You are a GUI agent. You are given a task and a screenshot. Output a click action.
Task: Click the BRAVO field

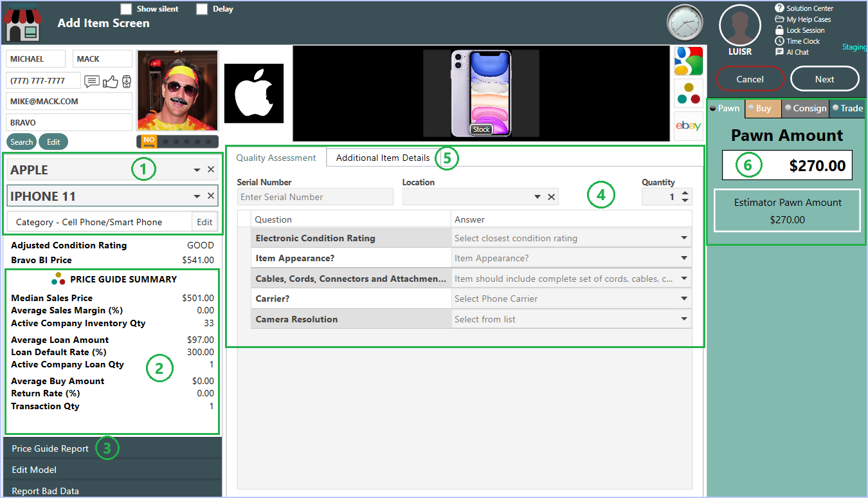pyautogui.click(x=69, y=122)
